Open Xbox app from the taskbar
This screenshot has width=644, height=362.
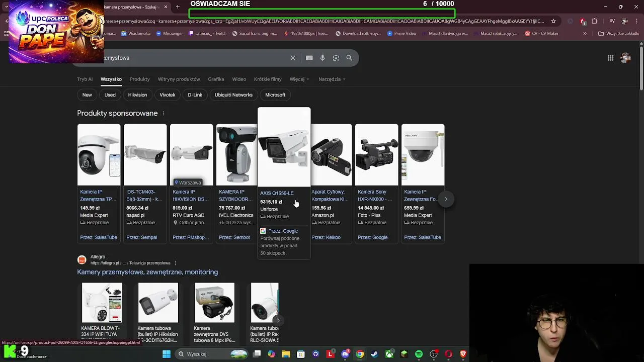(x=389, y=354)
